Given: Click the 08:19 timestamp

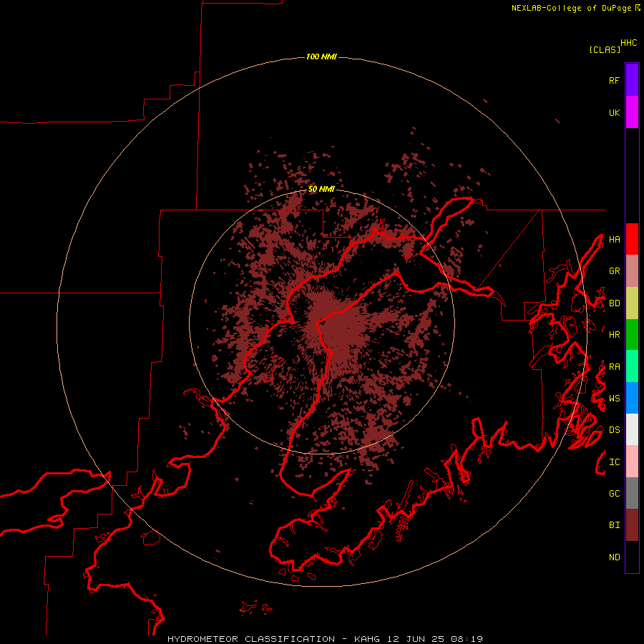Looking at the screenshot, I should (467, 639).
